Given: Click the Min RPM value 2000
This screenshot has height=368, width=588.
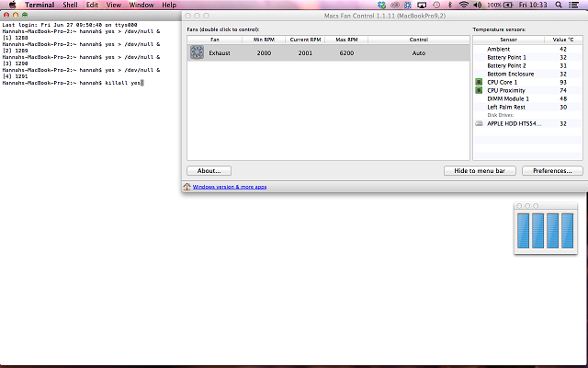Looking at the screenshot, I should pos(264,53).
